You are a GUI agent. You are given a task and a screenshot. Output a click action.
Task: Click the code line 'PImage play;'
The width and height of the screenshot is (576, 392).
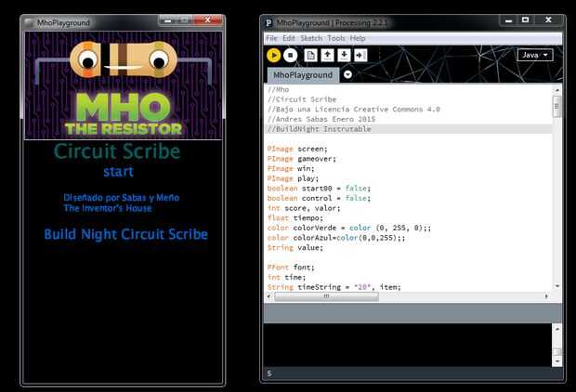(x=293, y=178)
